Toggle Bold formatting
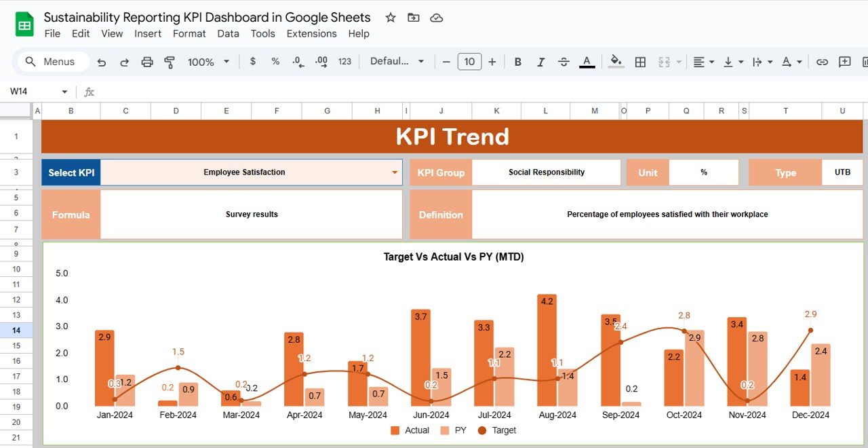 tap(517, 62)
